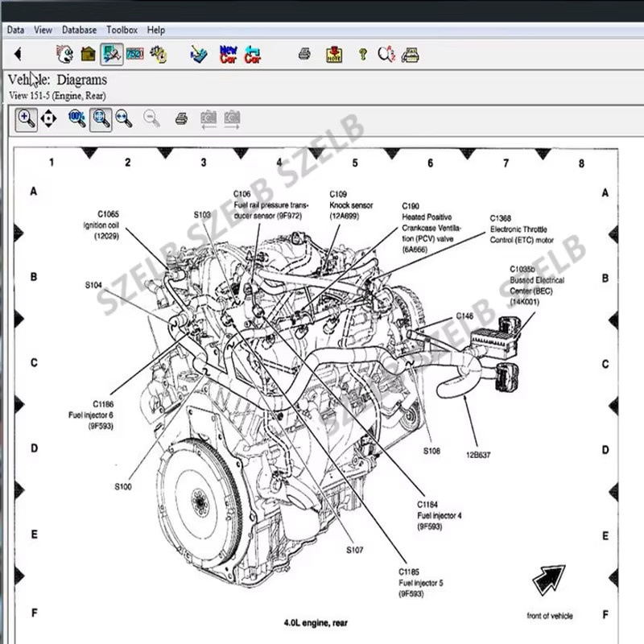Click the green question mark help icon

[363, 54]
